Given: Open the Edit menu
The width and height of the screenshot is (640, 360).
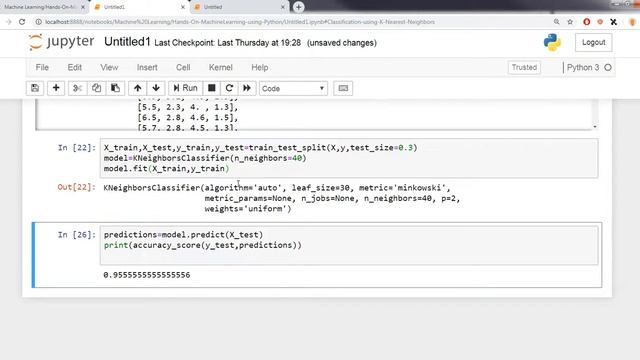Looking at the screenshot, I should (75, 67).
